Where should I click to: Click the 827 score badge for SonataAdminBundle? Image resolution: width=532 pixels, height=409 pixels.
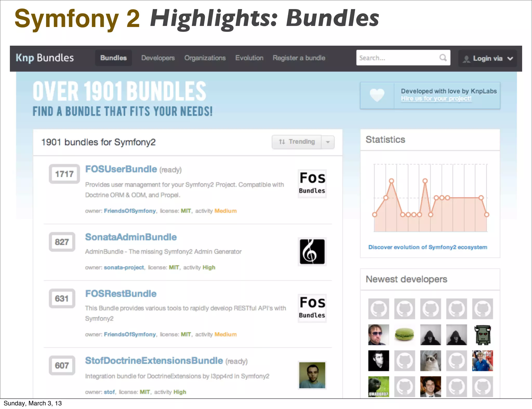(62, 242)
